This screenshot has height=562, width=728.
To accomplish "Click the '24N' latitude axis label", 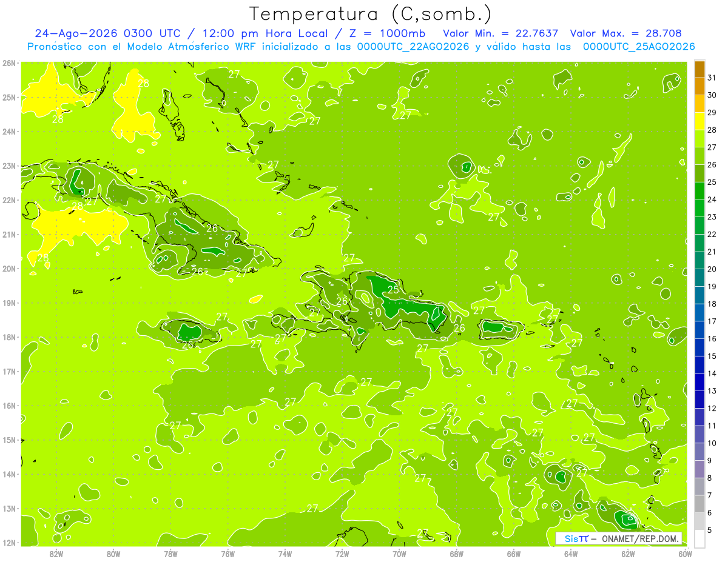I will [x=8, y=132].
